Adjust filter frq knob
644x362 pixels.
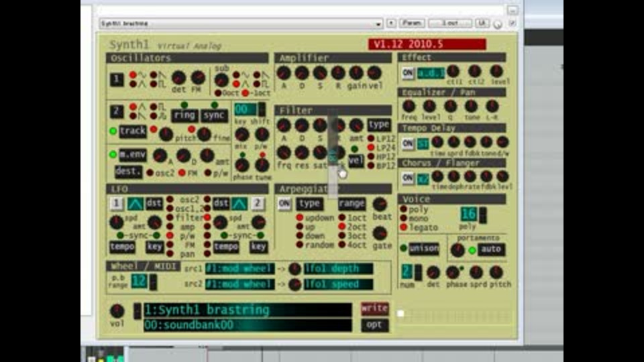283,153
